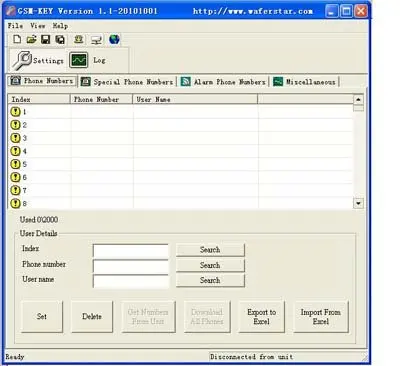
Task: Switch to the Phone Numbers tab
Action: point(42,81)
